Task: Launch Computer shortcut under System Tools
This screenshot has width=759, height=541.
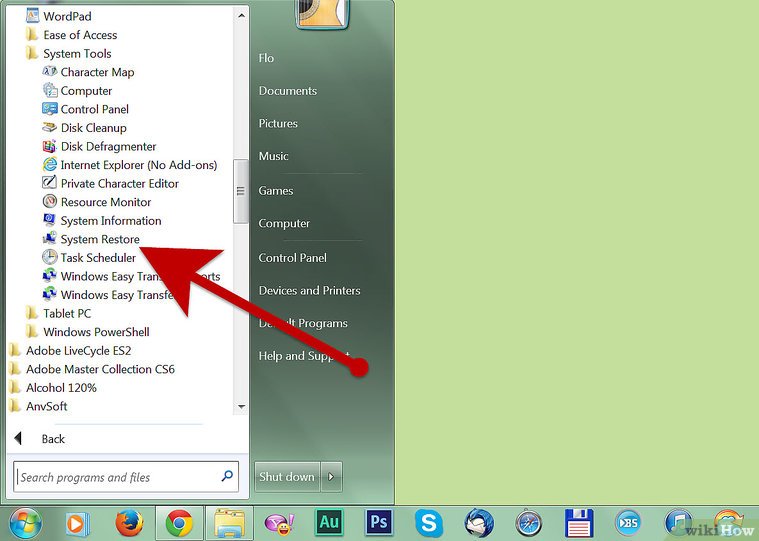Action: click(77, 90)
